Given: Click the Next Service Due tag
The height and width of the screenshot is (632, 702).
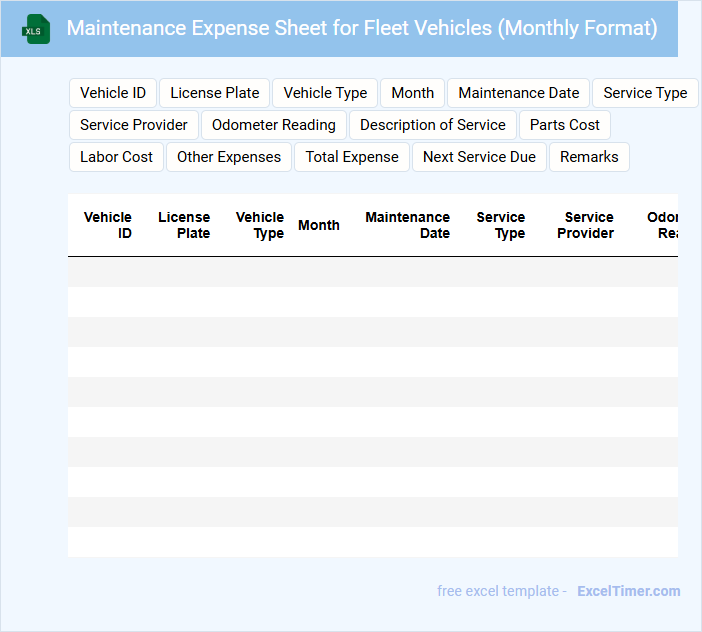Looking at the screenshot, I should [479, 157].
